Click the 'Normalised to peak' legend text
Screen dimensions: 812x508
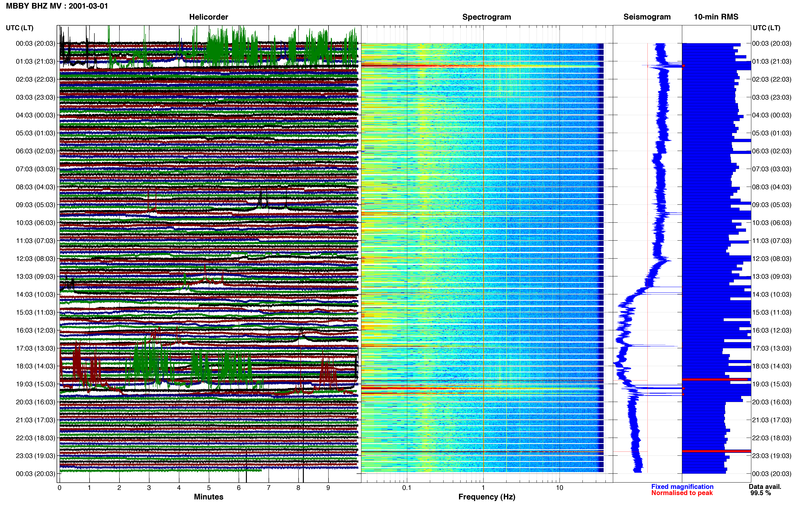tap(682, 493)
